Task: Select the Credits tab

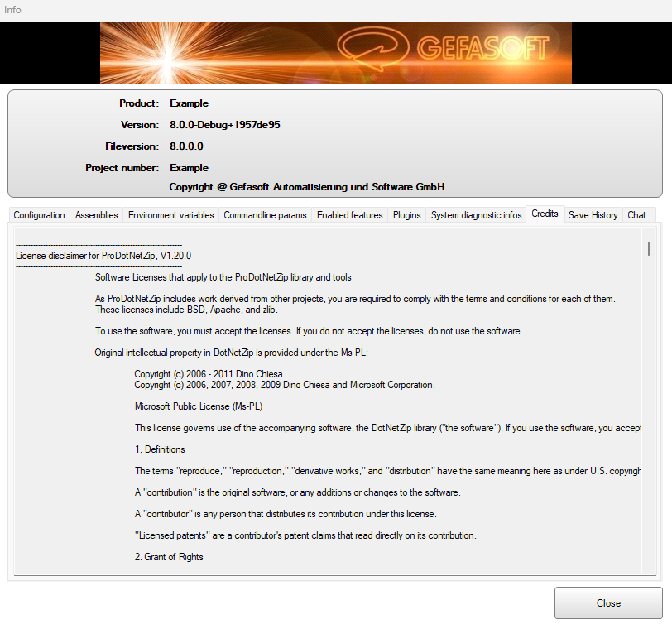Action: (x=545, y=214)
